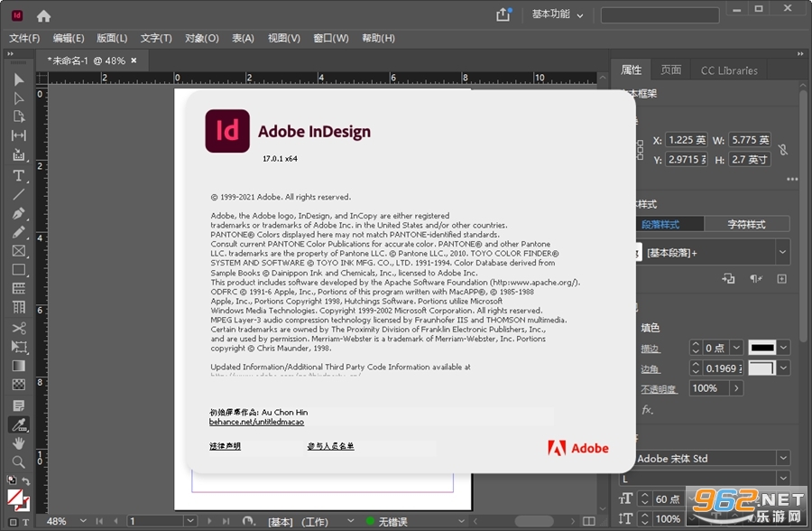Viewport: 812px width, 531px height.
Task: Click the fill and stroke swatch
Action: pos(18,500)
